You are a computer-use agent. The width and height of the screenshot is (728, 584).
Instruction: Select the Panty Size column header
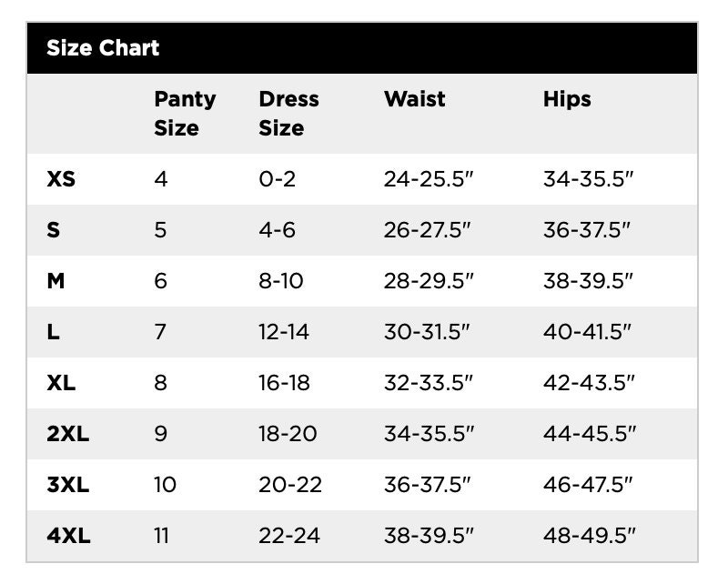(185, 114)
